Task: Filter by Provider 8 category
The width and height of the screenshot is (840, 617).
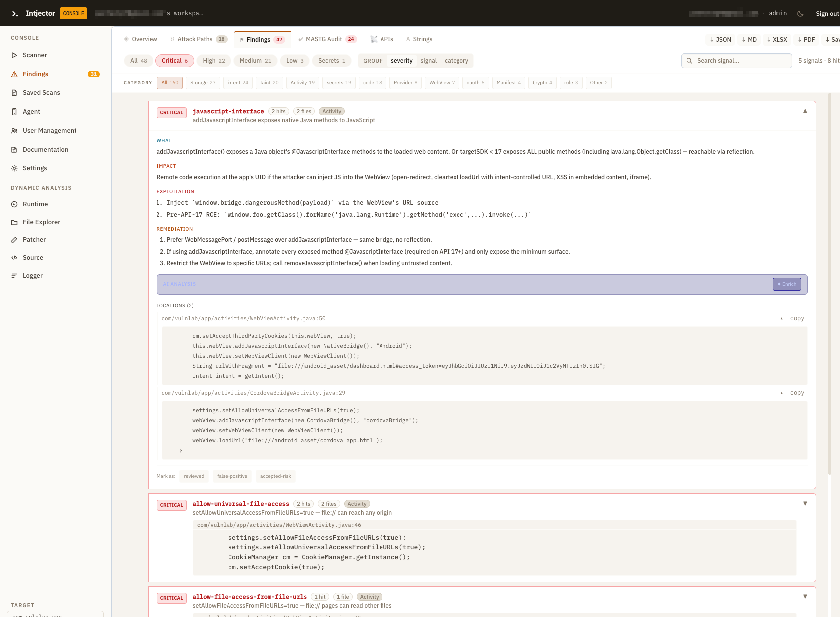Action: pos(405,83)
